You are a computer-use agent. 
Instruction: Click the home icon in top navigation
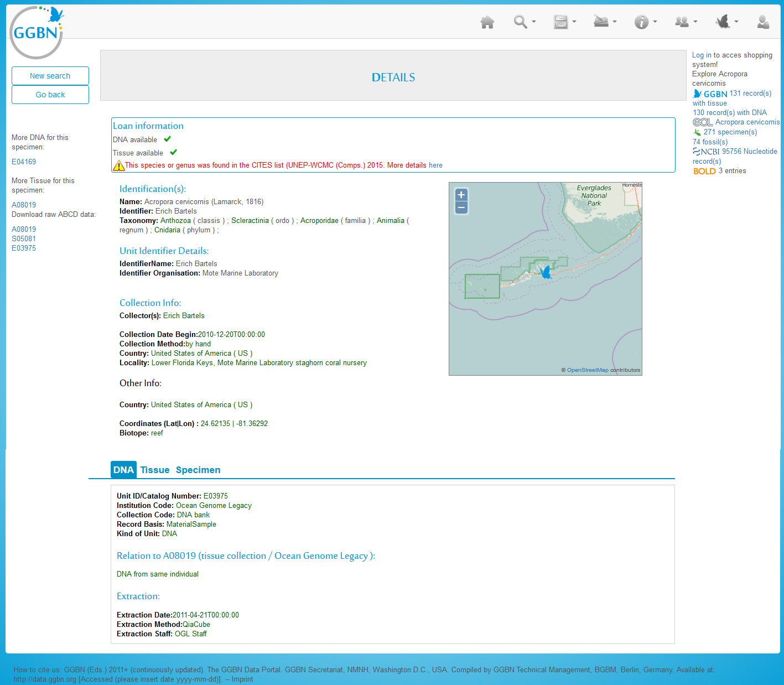487,22
